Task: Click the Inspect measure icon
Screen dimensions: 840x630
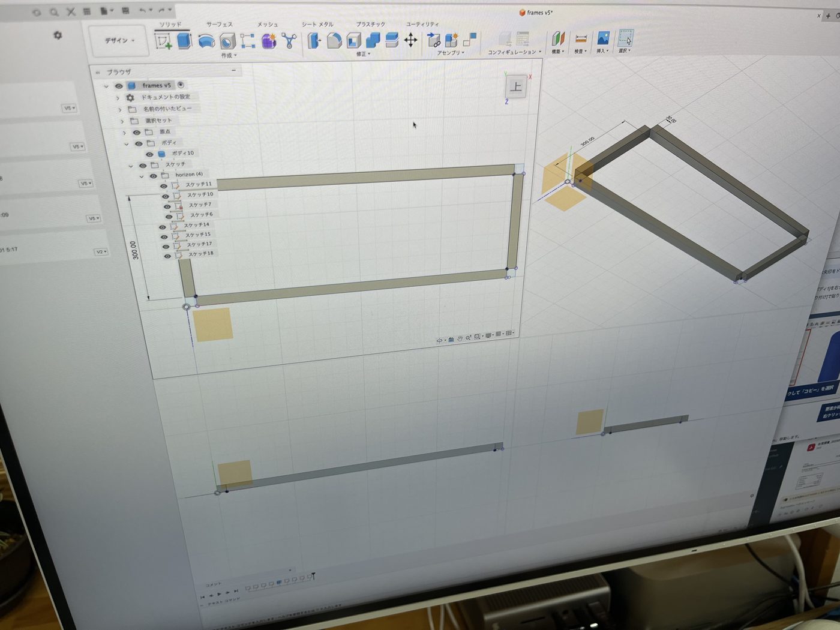Action: tap(580, 39)
